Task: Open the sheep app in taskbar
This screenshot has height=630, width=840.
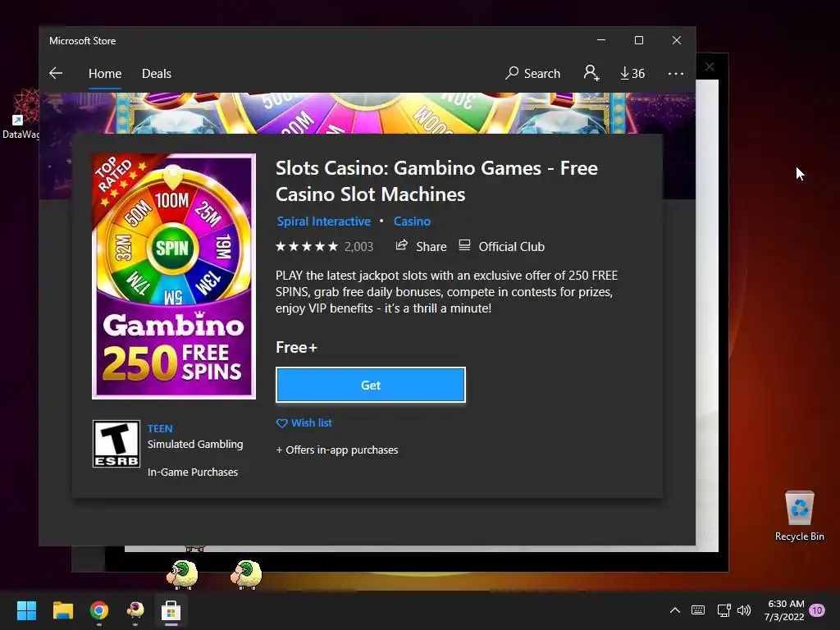Action: (x=135, y=610)
